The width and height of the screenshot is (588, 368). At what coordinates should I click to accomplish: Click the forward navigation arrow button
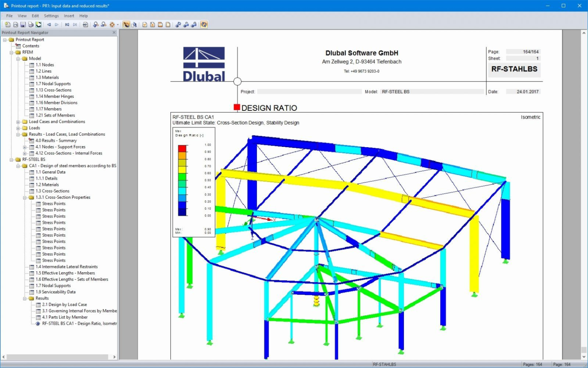[x=57, y=24]
